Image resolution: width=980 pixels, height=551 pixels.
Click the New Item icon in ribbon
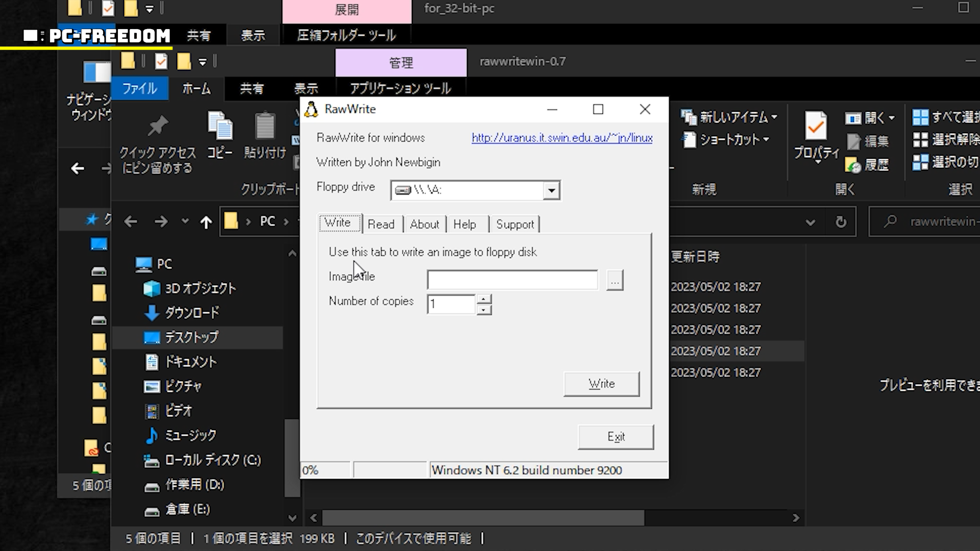tap(689, 117)
